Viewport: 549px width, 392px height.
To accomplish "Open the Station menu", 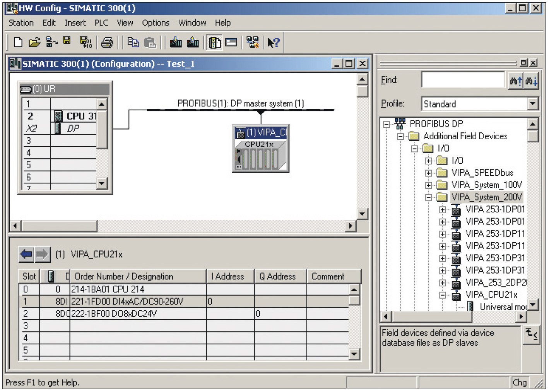I will (21, 23).
